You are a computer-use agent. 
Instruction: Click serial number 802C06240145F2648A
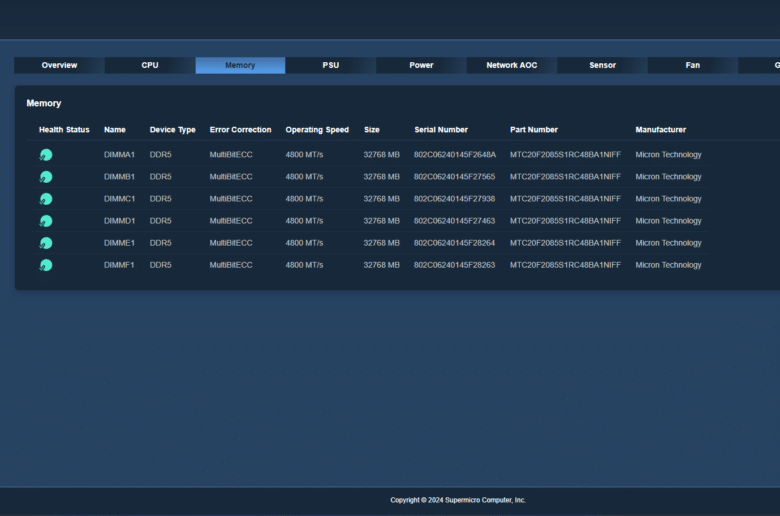pyautogui.click(x=455, y=155)
